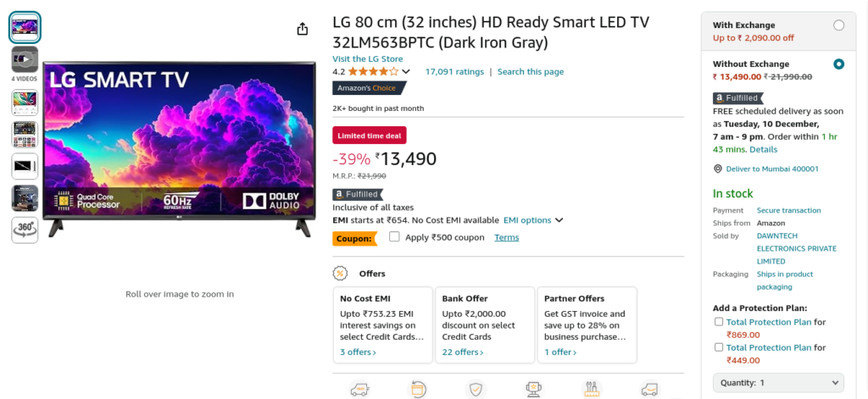Image resolution: width=868 pixels, height=399 pixels.
Task: Expand the EMI options chevron
Action: point(559,220)
